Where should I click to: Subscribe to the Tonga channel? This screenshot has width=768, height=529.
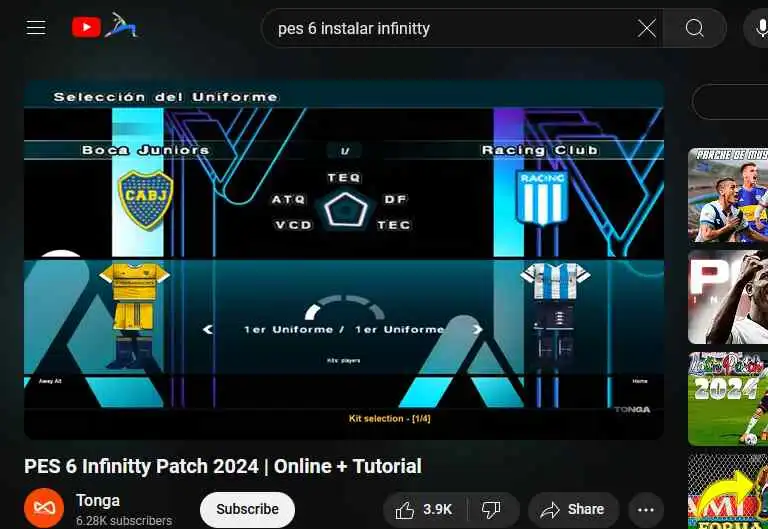[247, 509]
